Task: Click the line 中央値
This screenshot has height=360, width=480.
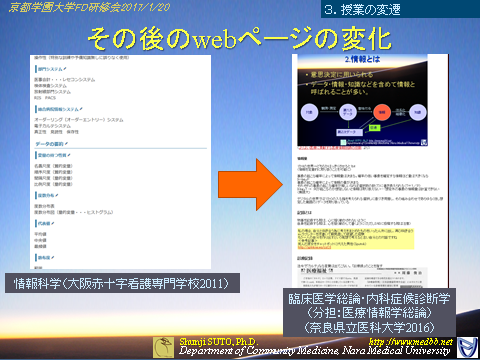Action: coord(40,240)
